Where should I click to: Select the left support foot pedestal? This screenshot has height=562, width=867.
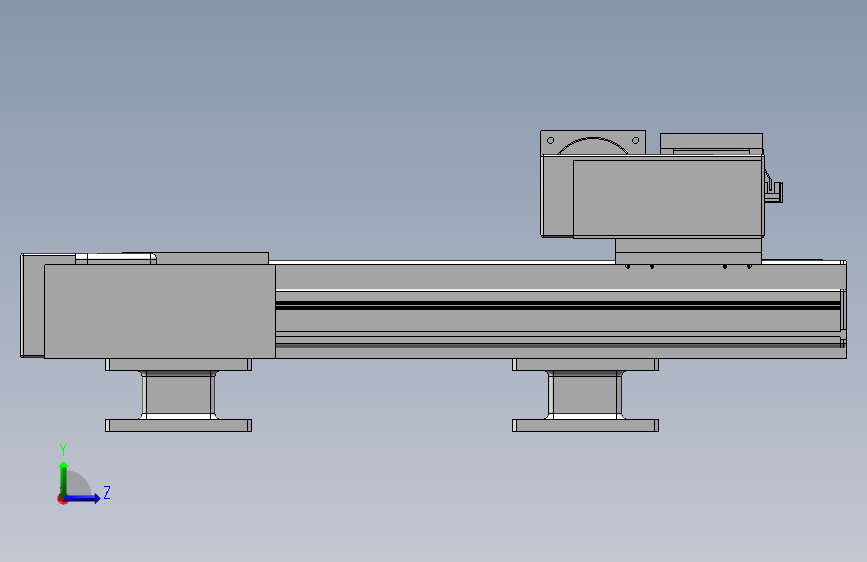179,395
